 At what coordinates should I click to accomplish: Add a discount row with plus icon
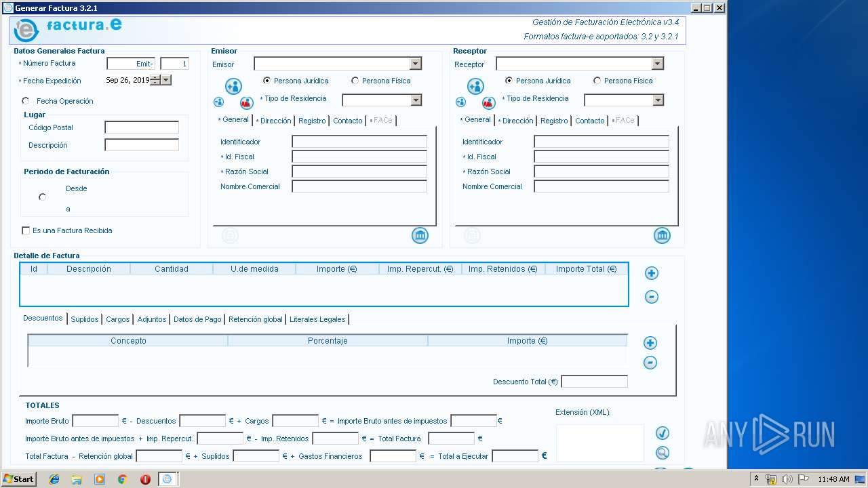[x=650, y=343]
